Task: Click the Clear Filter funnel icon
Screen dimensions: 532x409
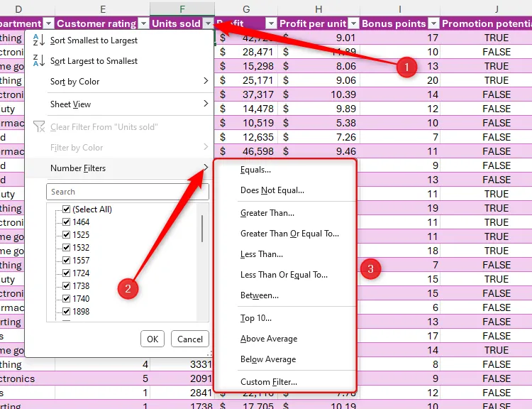Action: coord(38,127)
